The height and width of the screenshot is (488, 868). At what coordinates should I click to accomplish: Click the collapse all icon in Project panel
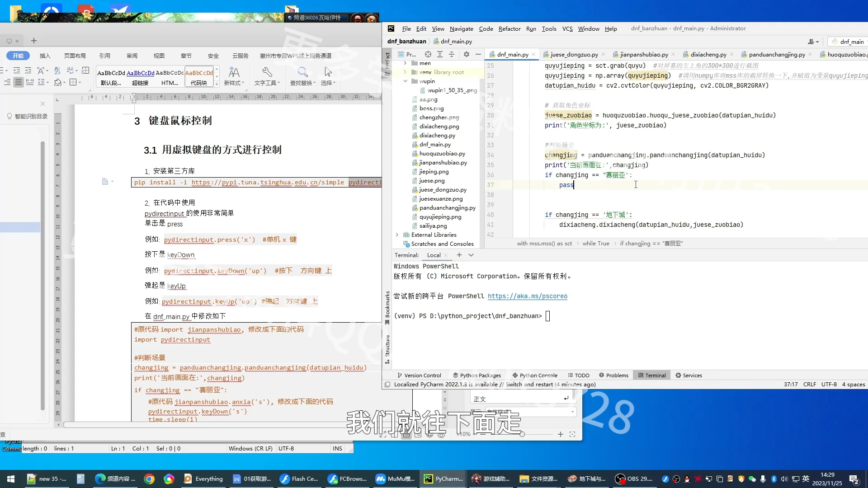[x=451, y=54]
